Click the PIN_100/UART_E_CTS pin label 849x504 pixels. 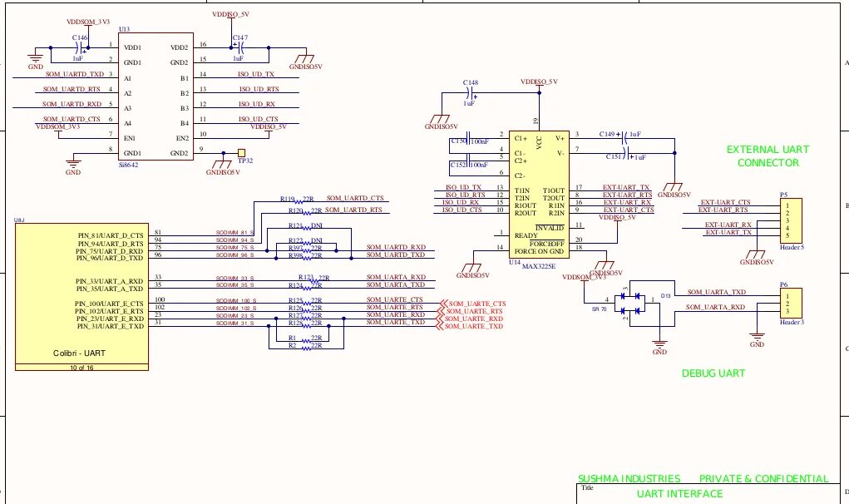point(109,304)
